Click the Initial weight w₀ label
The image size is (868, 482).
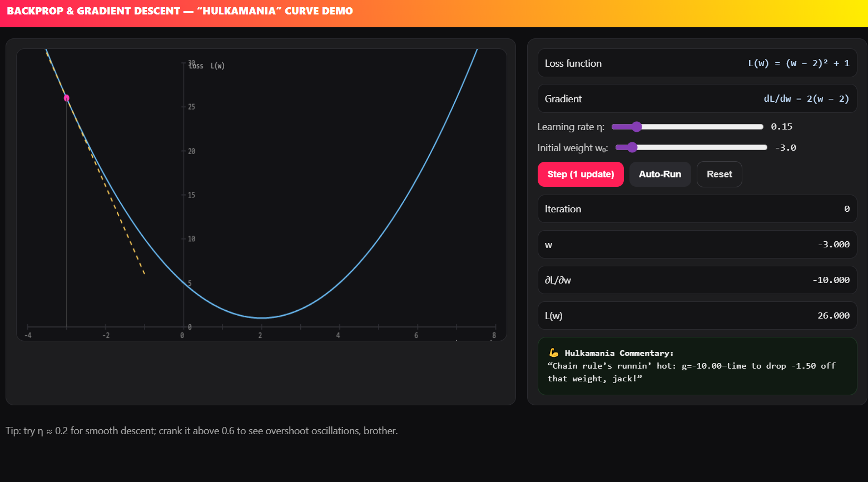(x=573, y=148)
